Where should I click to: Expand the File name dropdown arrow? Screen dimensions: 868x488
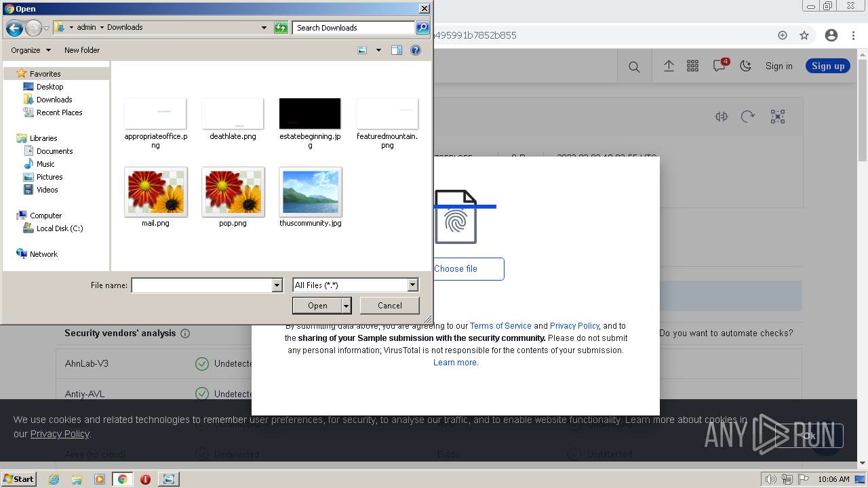pyautogui.click(x=277, y=285)
